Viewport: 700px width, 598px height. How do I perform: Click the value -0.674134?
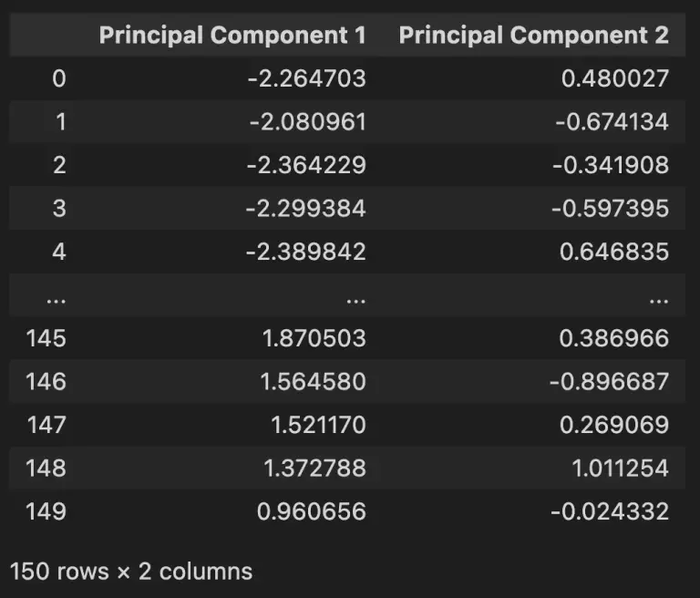(612, 122)
